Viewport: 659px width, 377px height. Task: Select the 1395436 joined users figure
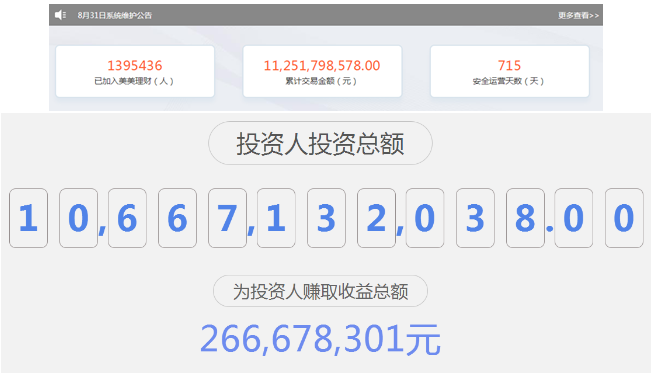[134, 66]
